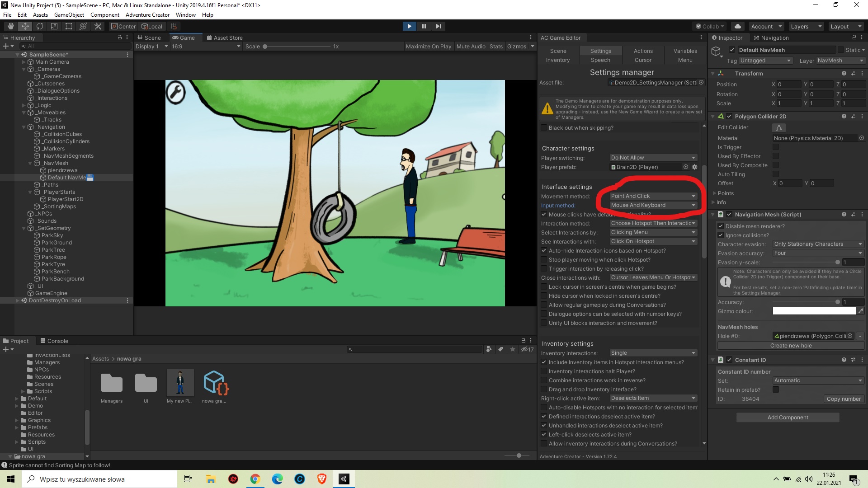Open Select Interactions by dropdown
The height and width of the screenshot is (488, 868).
tap(653, 232)
